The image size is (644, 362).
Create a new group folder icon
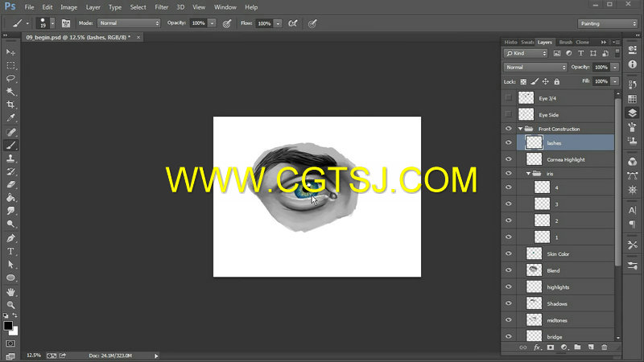pos(577,348)
